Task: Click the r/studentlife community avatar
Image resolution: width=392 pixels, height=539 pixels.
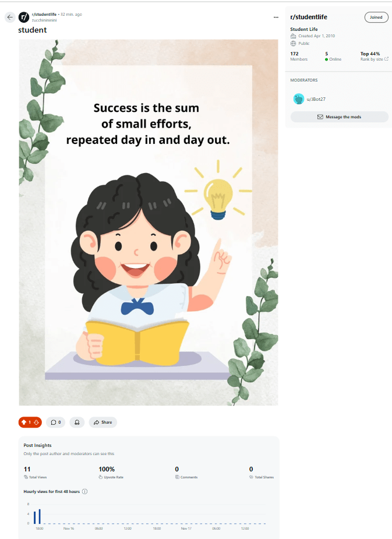Action: [x=24, y=17]
